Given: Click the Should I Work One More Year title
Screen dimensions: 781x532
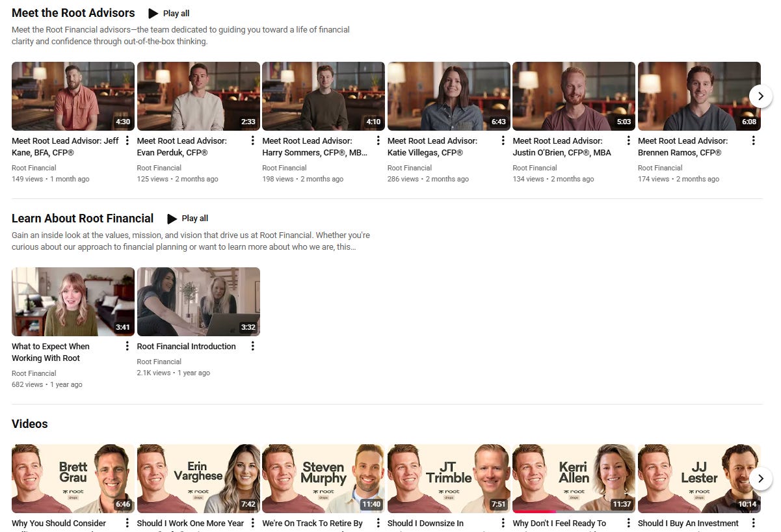Looking at the screenshot, I should 191,524.
